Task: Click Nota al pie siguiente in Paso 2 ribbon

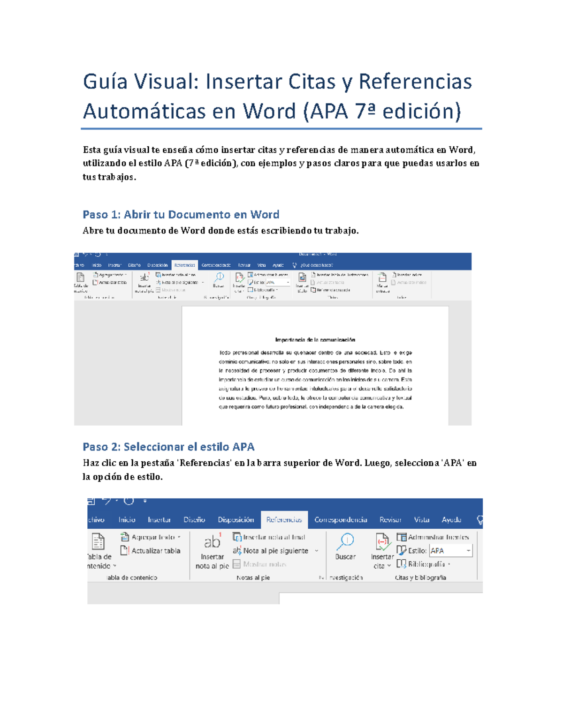Action: 271,550
